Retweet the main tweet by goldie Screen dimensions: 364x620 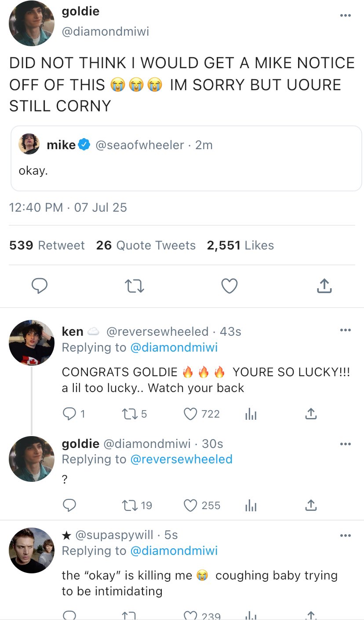coord(135,286)
